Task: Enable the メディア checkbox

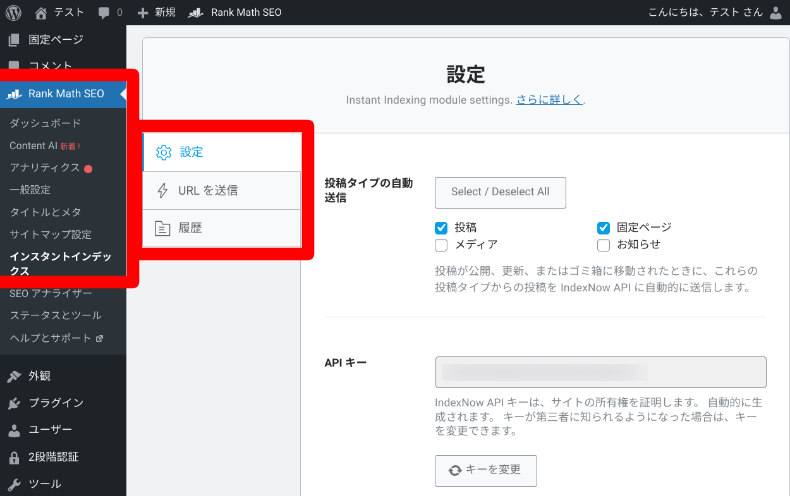Action: click(x=441, y=244)
